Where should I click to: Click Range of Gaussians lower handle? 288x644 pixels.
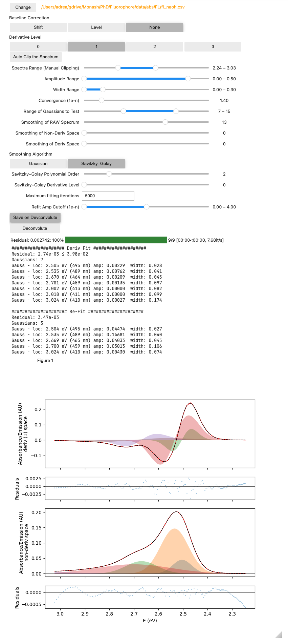[124, 111]
